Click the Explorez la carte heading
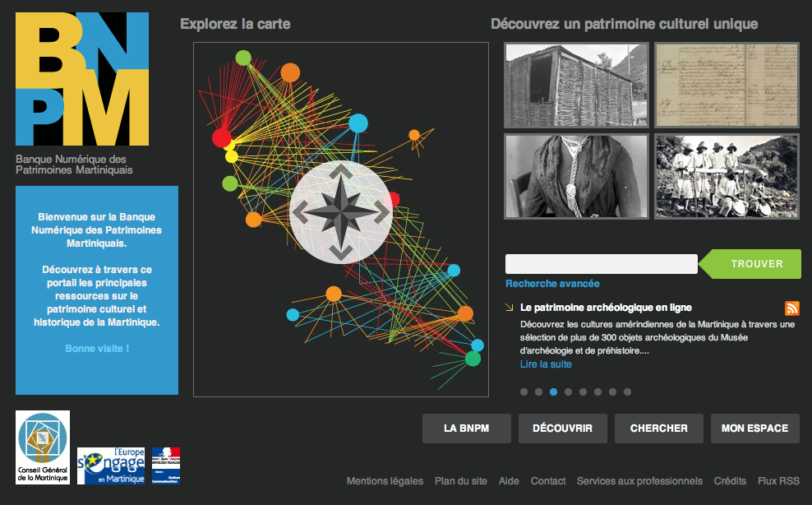This screenshot has height=505, width=812. [235, 24]
